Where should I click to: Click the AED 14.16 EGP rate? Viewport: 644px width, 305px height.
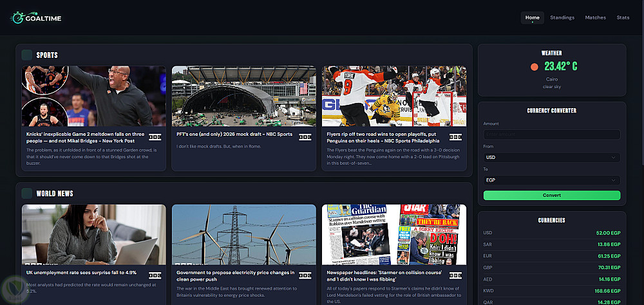609,279
